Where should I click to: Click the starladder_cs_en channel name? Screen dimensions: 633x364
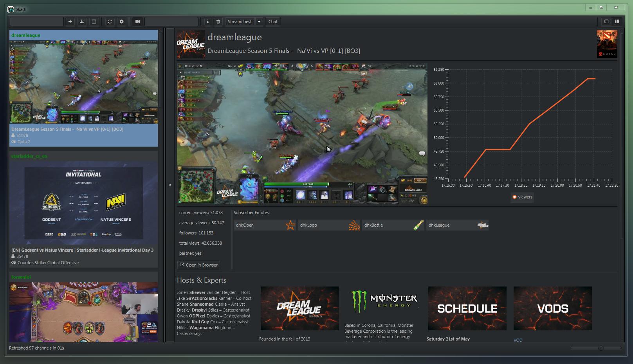pos(29,156)
